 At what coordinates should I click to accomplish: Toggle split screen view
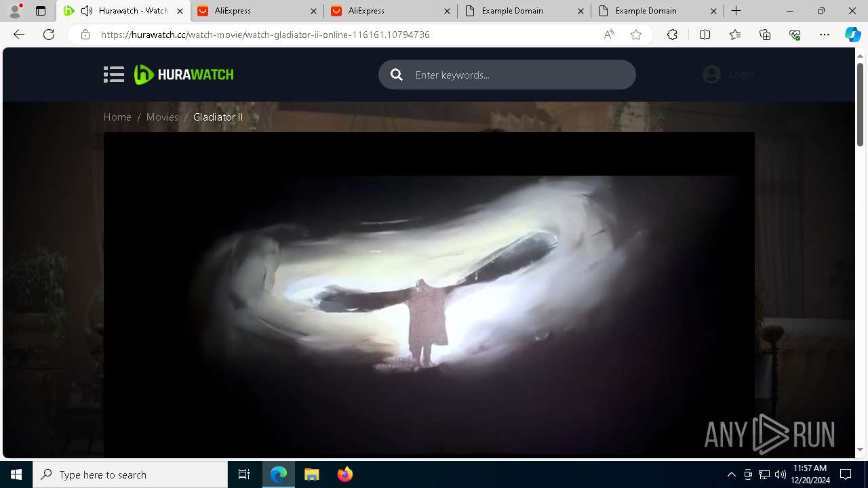click(x=705, y=35)
